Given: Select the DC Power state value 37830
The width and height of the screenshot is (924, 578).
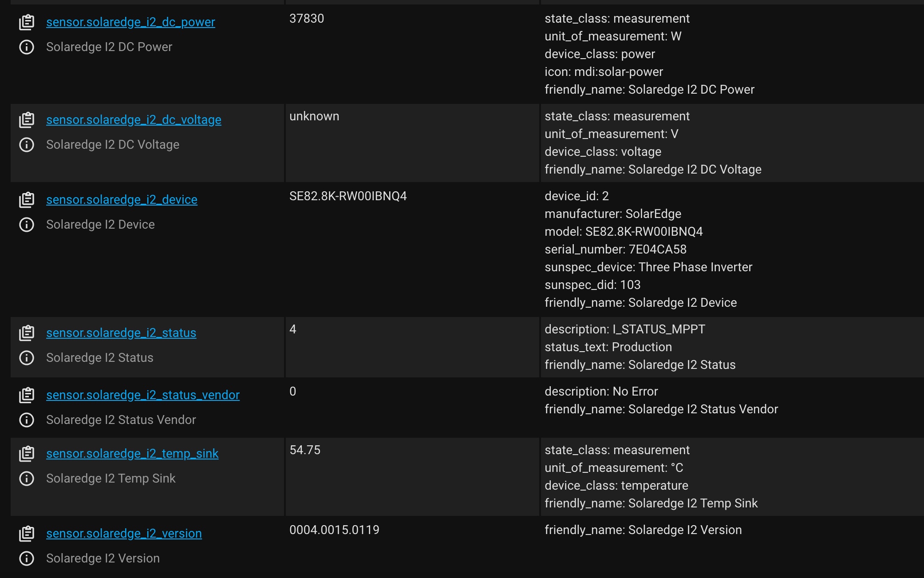Looking at the screenshot, I should pos(307,19).
